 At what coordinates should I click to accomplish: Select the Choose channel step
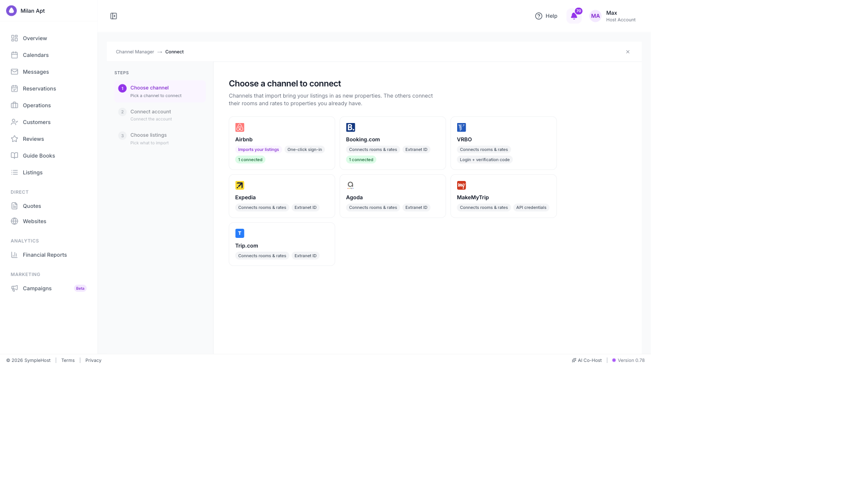pyautogui.click(x=160, y=91)
